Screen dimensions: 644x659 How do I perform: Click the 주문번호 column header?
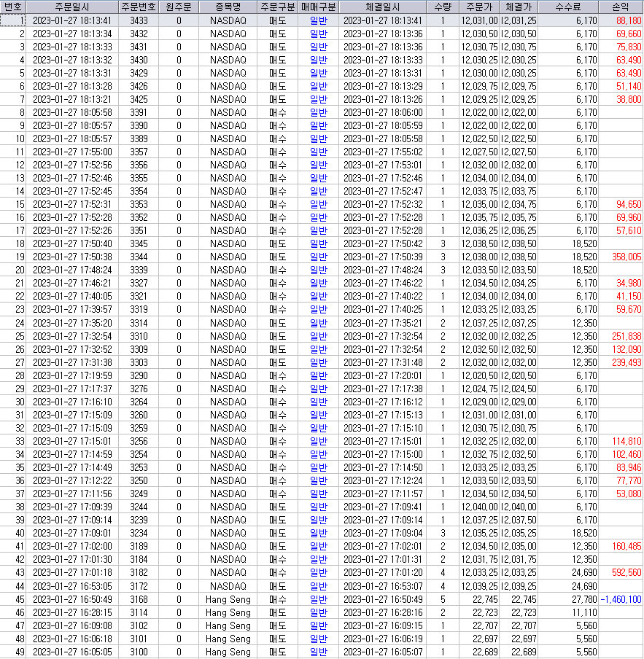point(139,7)
